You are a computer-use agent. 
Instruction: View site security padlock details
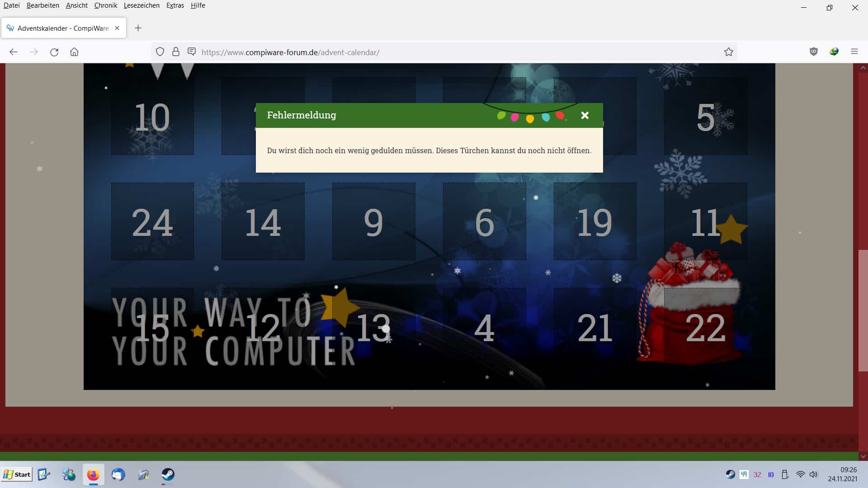tap(176, 52)
